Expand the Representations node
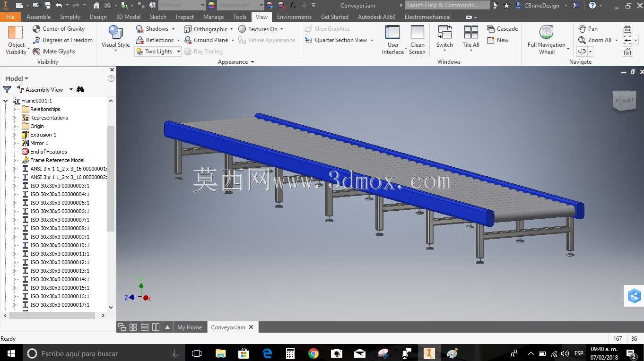The width and height of the screenshot is (644, 361). (x=15, y=118)
